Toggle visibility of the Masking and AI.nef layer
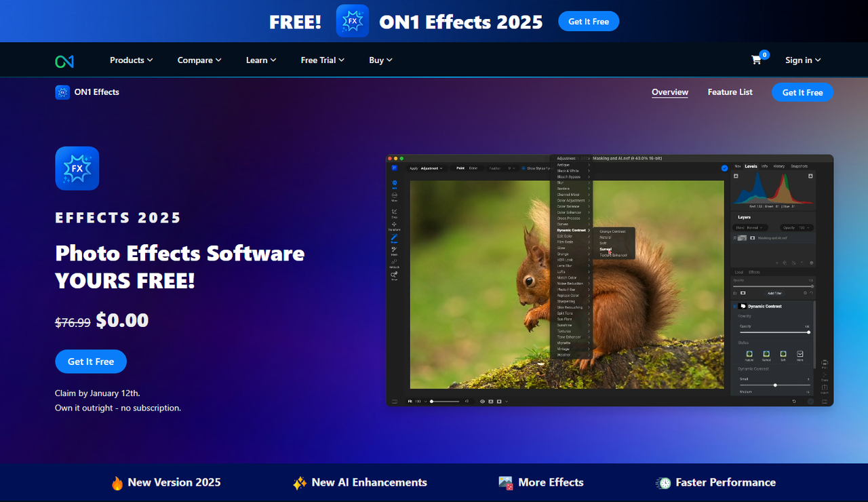Screen dimensions: 868x502 (x=734, y=238)
